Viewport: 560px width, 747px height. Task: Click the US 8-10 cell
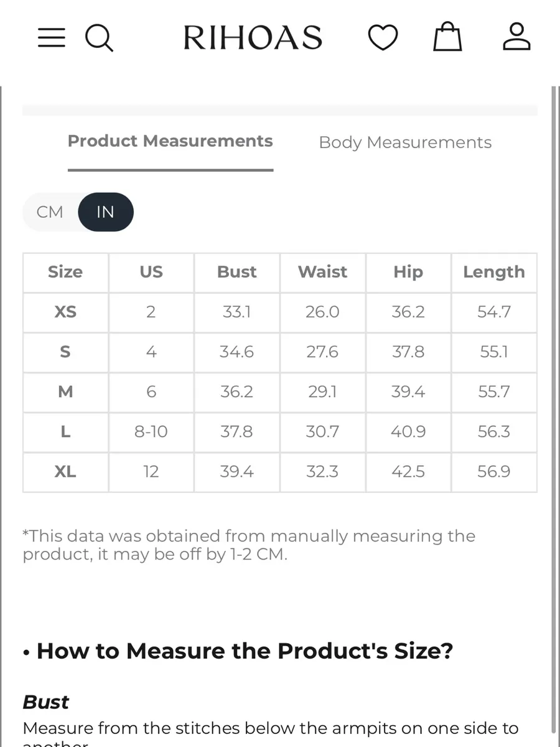(151, 431)
